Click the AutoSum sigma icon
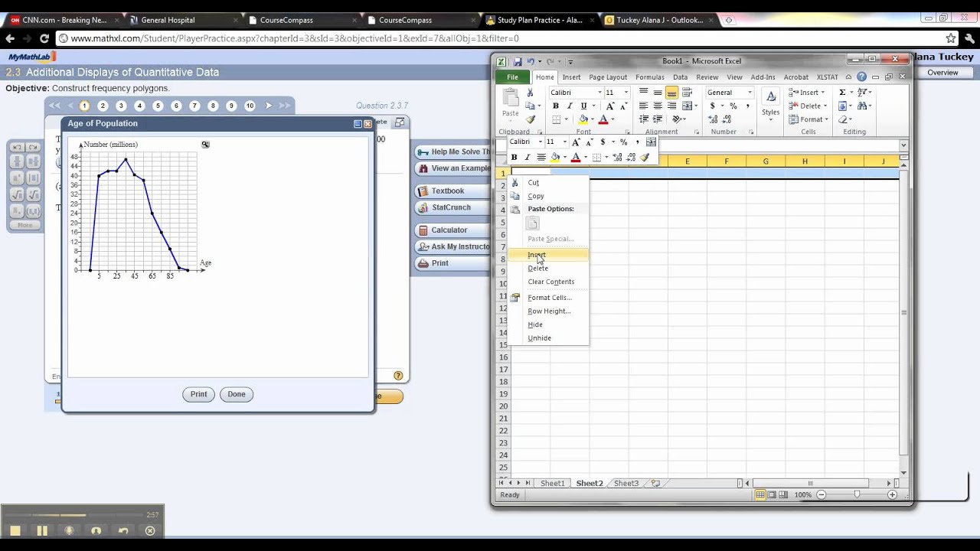The height and width of the screenshot is (551, 980). 842,93
